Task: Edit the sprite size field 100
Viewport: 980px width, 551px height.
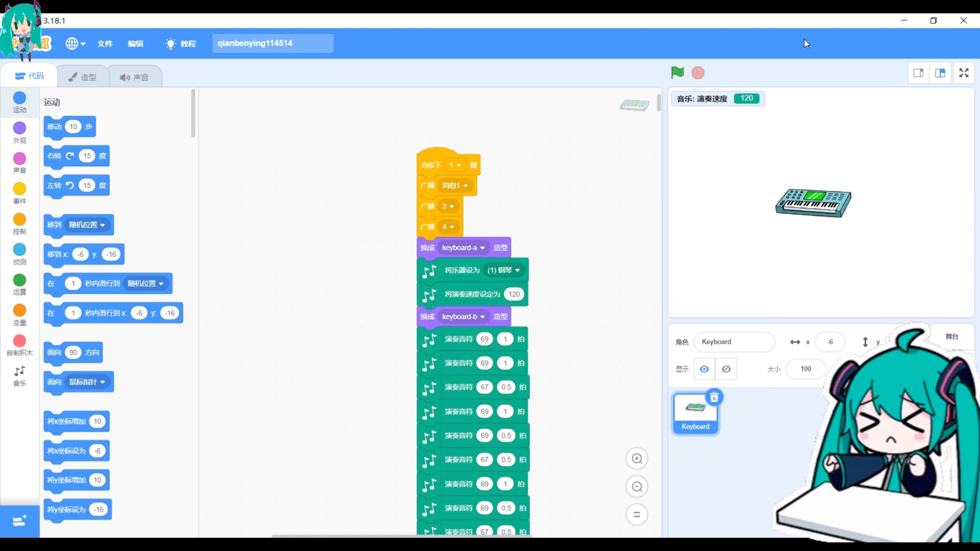Action: click(806, 369)
